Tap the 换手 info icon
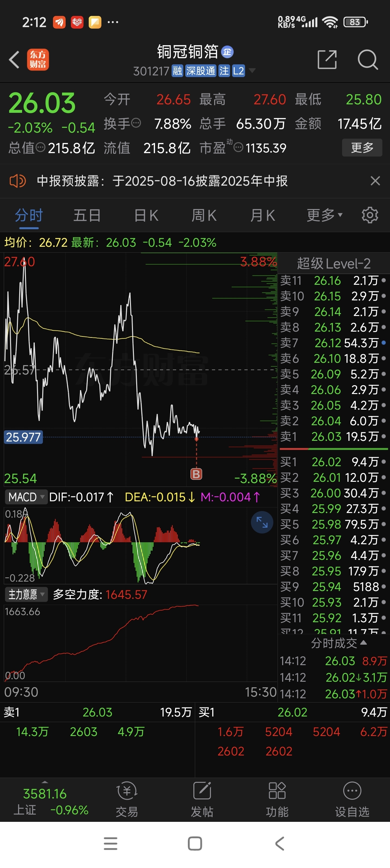This screenshot has width=390, height=868. [136, 123]
